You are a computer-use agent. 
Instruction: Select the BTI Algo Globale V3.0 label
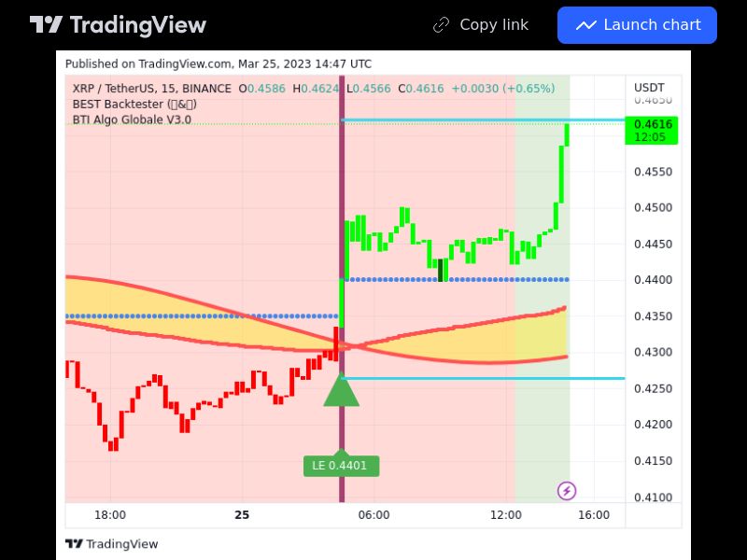(x=132, y=119)
